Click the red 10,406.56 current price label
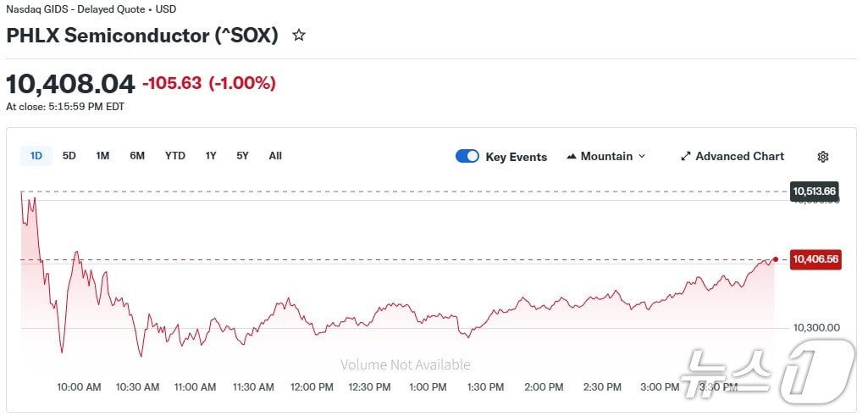 (815, 259)
